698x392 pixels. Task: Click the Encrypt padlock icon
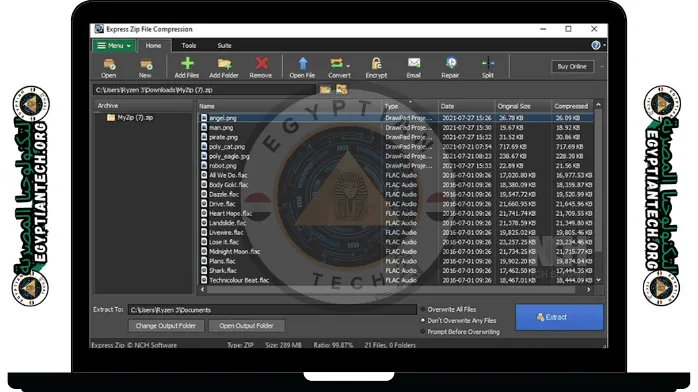pos(377,64)
